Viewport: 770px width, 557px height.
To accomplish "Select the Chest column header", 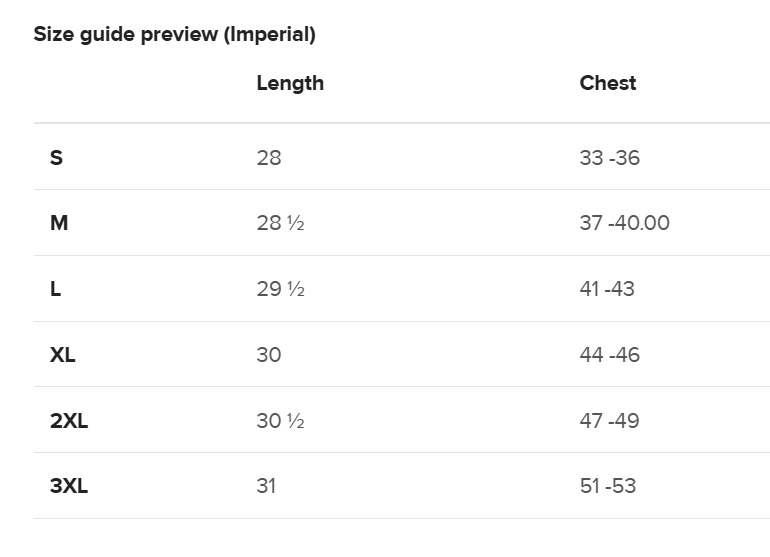I will tap(608, 83).
